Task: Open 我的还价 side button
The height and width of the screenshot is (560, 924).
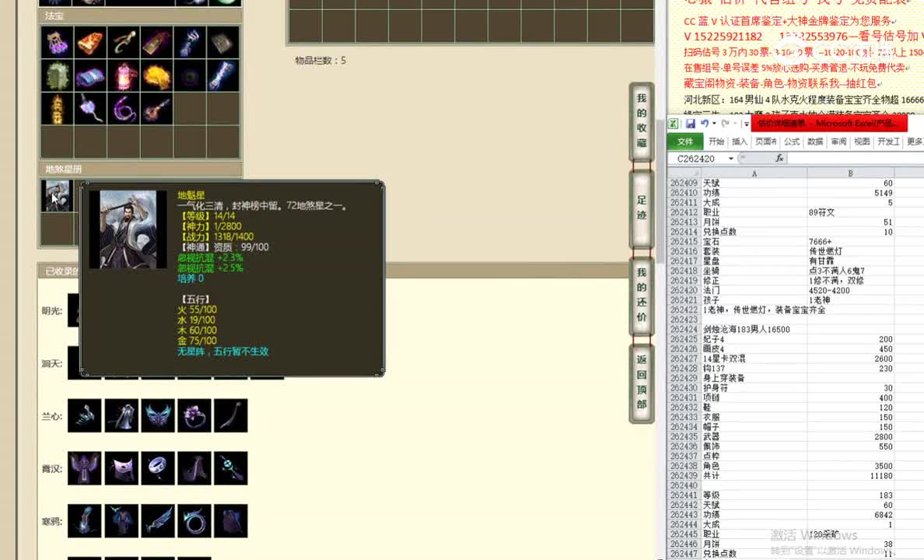Action: coord(642,295)
